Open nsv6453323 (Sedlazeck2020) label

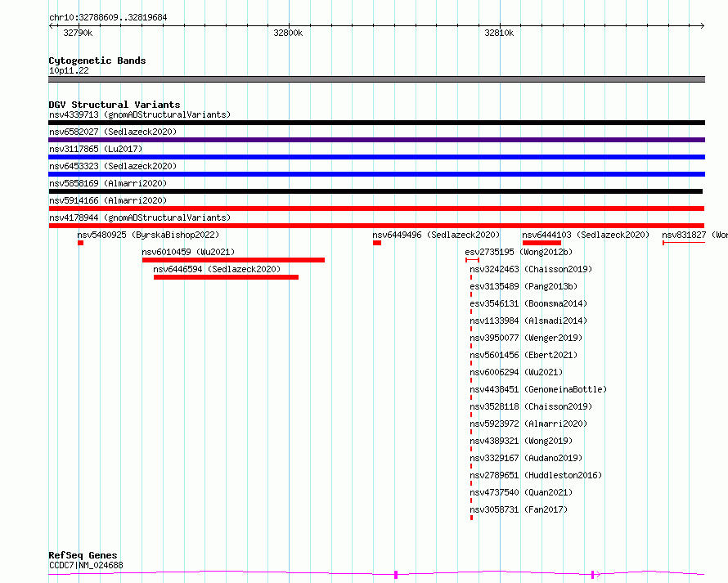[113, 166]
